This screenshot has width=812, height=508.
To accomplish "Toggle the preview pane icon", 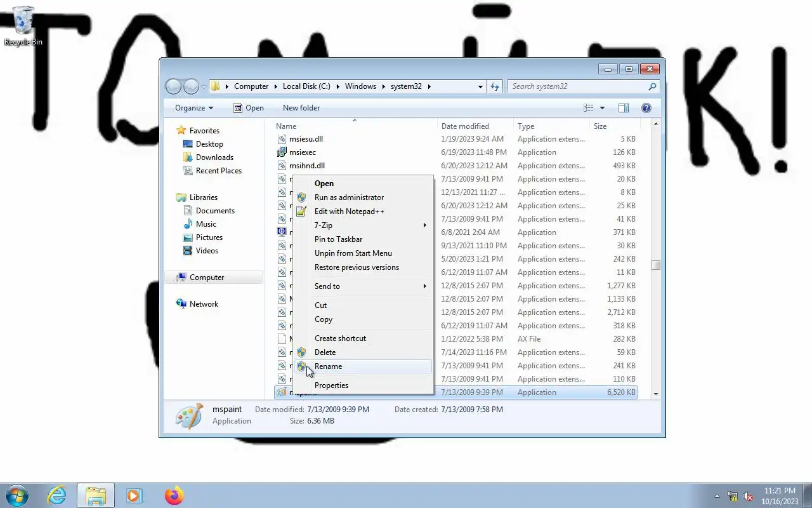I will pyautogui.click(x=624, y=108).
